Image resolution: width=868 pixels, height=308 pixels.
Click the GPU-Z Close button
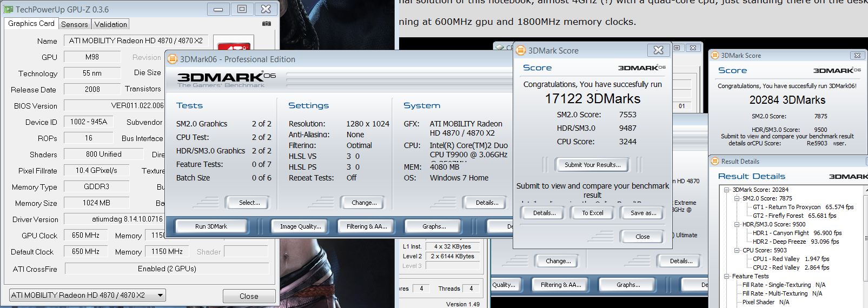pos(249,296)
